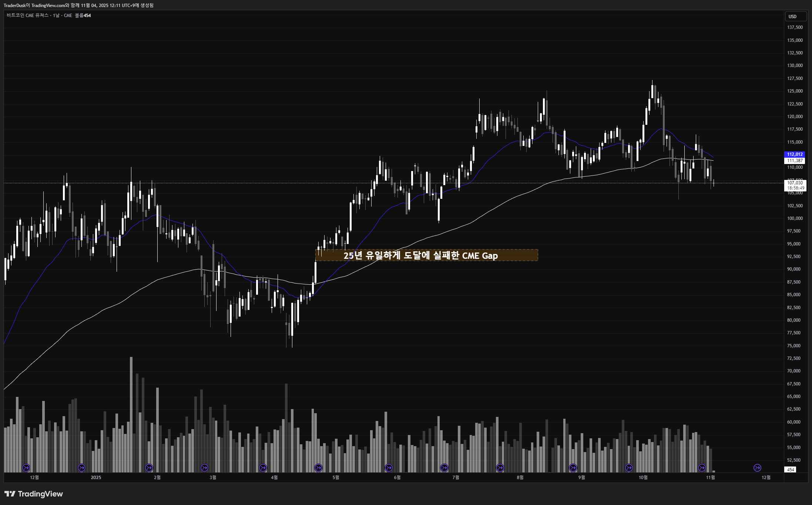812x505 pixels.
Task: Click the contract roll marker just before the 2월 label
Action: [x=149, y=468]
